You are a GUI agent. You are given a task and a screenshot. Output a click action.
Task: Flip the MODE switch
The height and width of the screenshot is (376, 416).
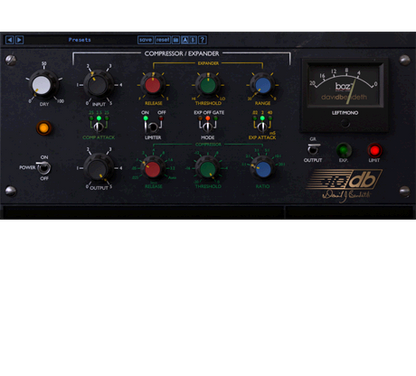click(x=208, y=126)
